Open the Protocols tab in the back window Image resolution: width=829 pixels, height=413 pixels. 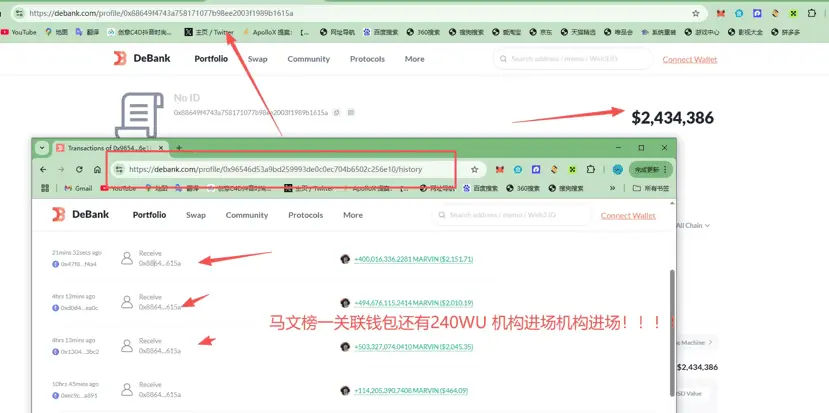click(367, 59)
